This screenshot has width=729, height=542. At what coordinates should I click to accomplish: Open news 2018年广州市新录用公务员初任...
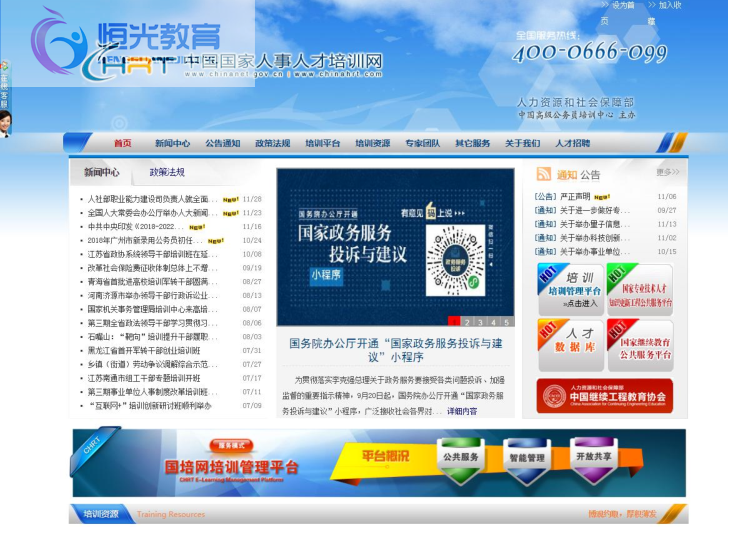coord(146,241)
